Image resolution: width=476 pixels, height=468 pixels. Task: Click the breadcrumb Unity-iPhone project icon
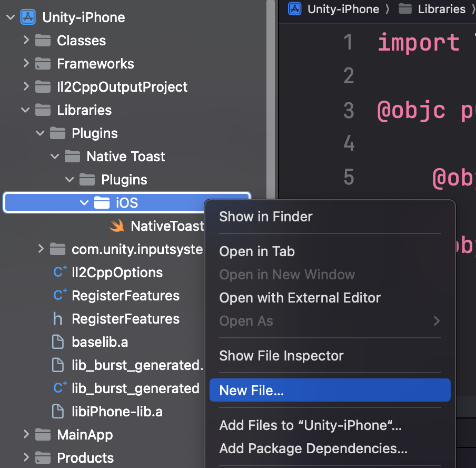(294, 8)
